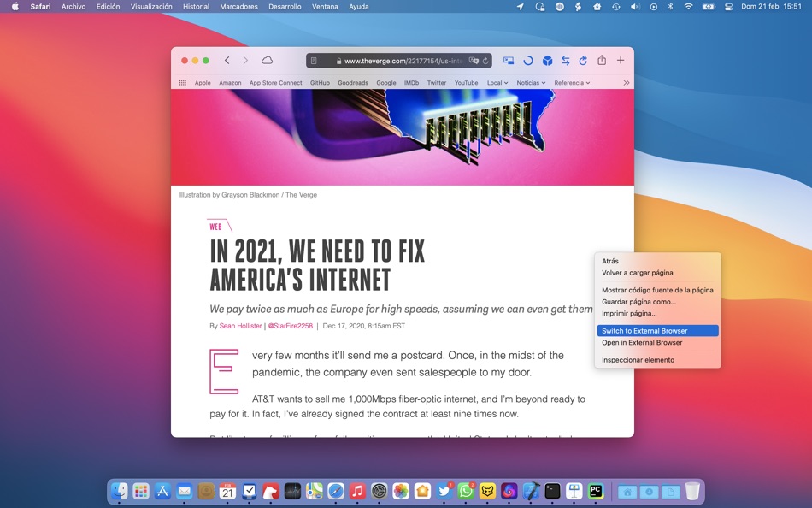Open the App Store Connect bookmark
This screenshot has height=508, width=812.
click(x=275, y=83)
